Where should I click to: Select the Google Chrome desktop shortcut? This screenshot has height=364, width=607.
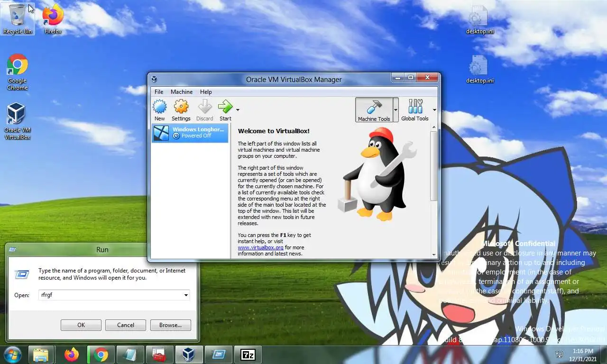pos(18,72)
